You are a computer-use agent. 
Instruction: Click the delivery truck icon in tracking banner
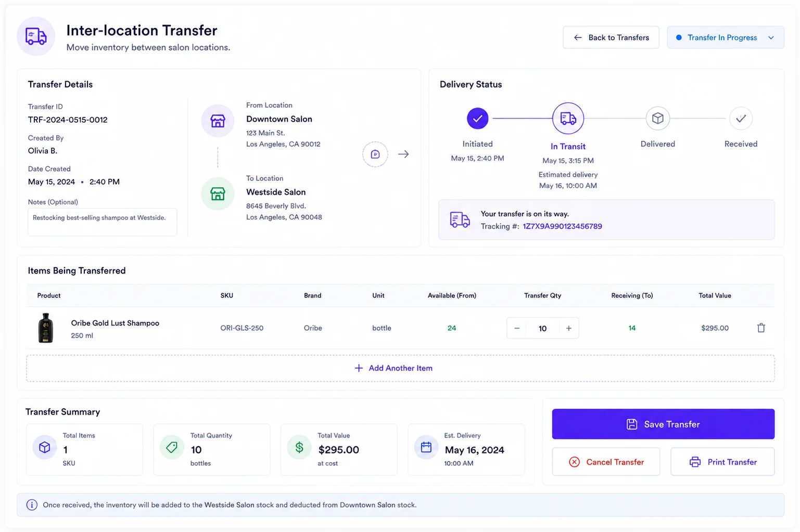coord(460,220)
